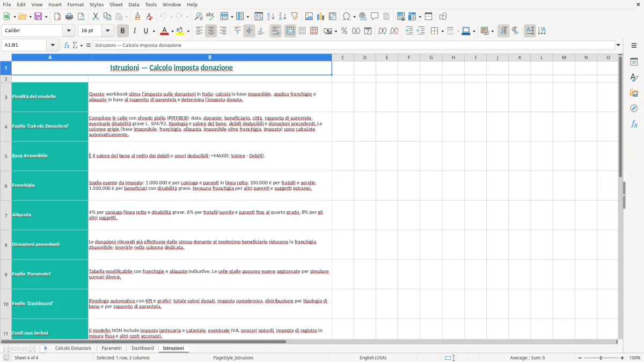
Task: Click Sort Ascending icon
Action: pyautogui.click(x=271, y=17)
